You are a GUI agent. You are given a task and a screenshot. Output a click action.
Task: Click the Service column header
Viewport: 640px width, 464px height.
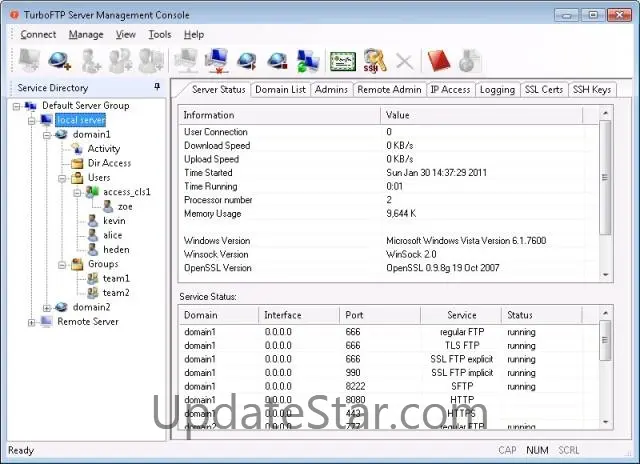click(461, 315)
